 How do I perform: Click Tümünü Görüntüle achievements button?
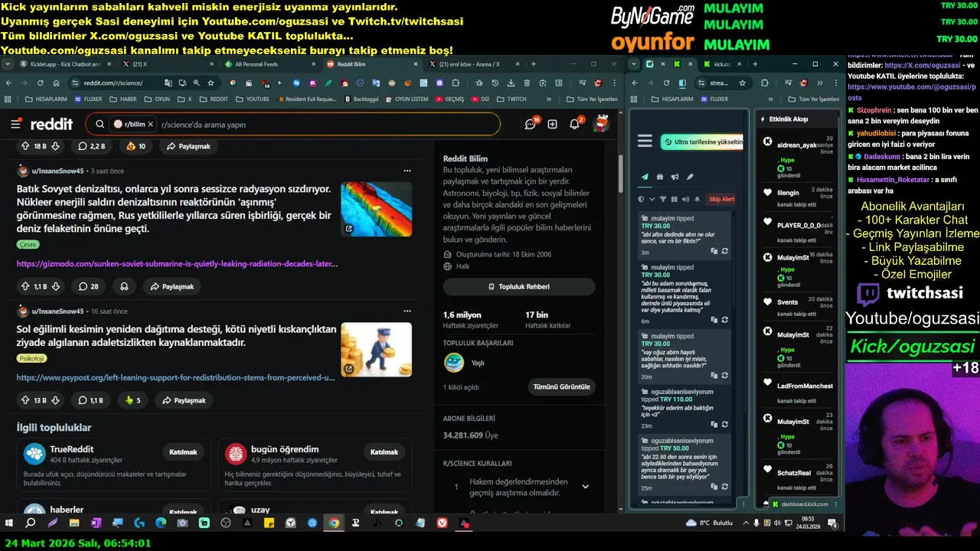click(561, 386)
